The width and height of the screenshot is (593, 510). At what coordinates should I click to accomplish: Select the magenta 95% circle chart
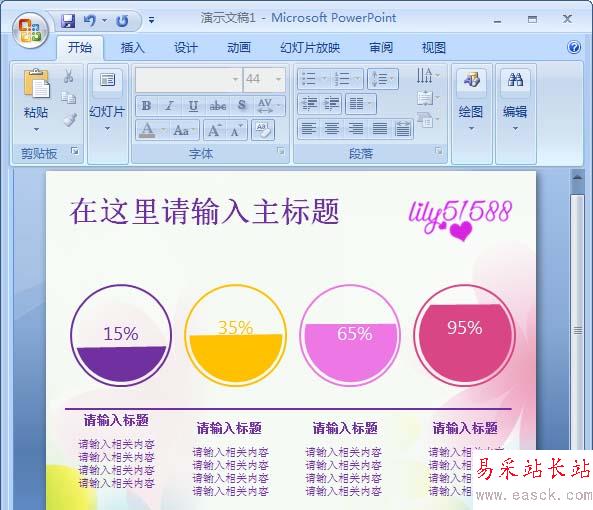(x=464, y=335)
